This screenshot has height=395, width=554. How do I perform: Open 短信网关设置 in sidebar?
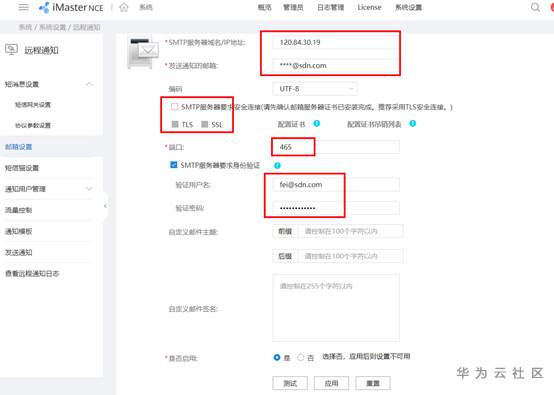click(x=33, y=105)
